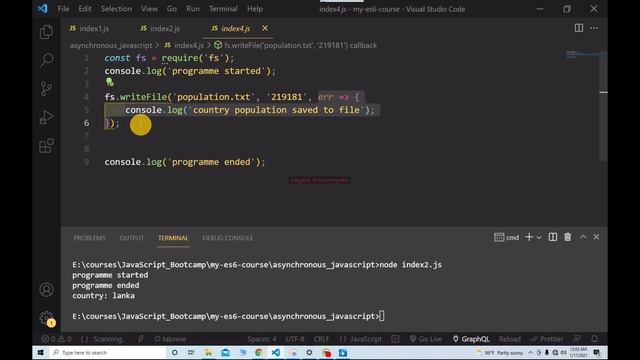Split the terminal pane
The height and width of the screenshot is (360, 640).
(553, 237)
